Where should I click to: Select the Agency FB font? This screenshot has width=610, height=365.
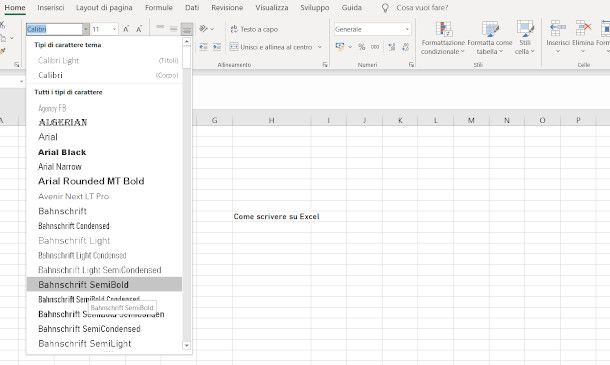(x=104, y=108)
